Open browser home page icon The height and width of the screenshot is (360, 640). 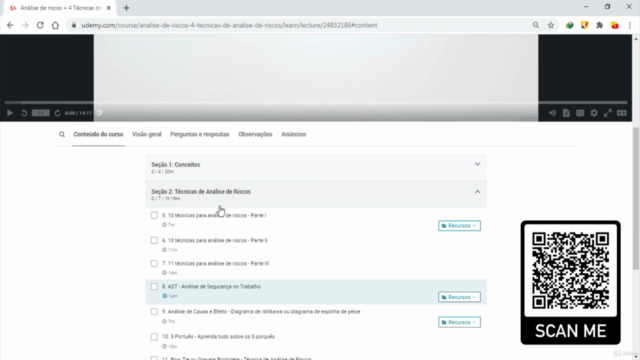point(55,25)
